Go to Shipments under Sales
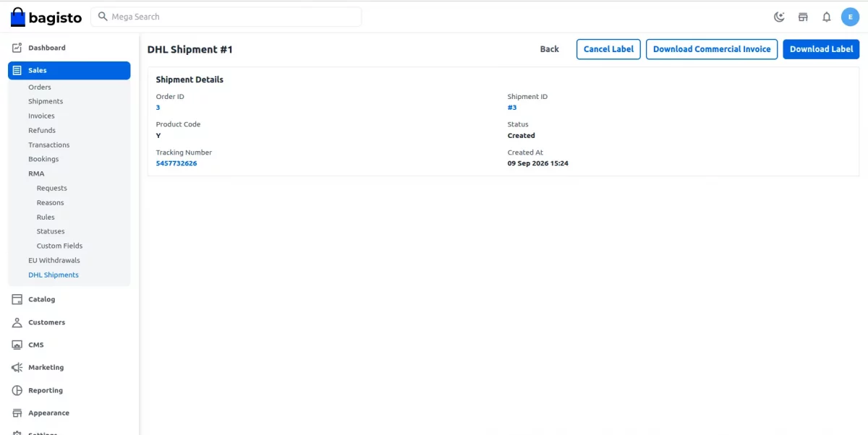 [46, 101]
